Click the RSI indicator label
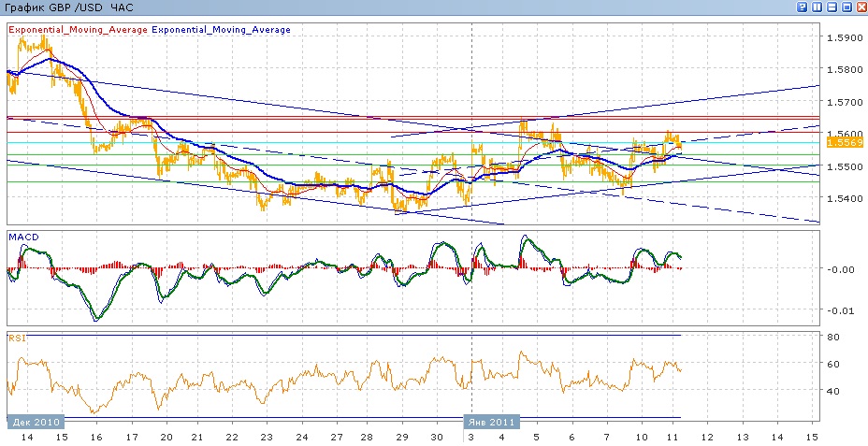Viewport: 868px width, 446px height. [x=16, y=338]
